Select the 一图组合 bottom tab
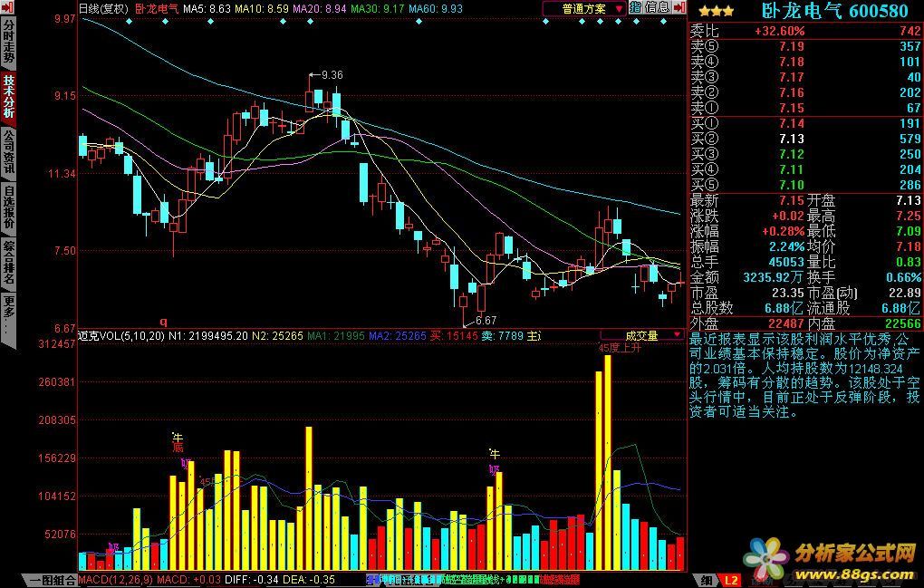Screen dimensions: 924x588 [x=53, y=581]
